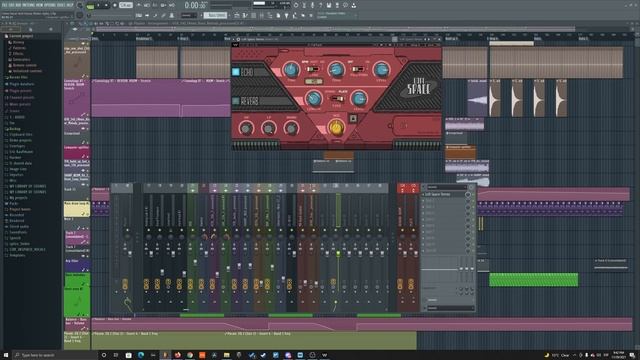Open the EDIT menu
The height and width of the screenshot is (360, 640).
click(11, 5)
